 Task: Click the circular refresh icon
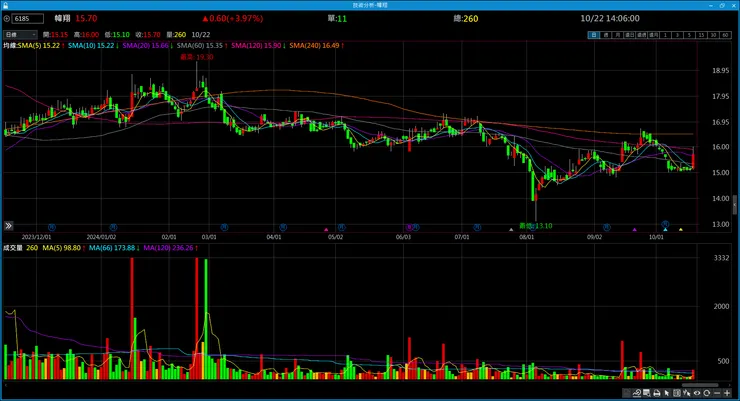[x=706, y=393]
